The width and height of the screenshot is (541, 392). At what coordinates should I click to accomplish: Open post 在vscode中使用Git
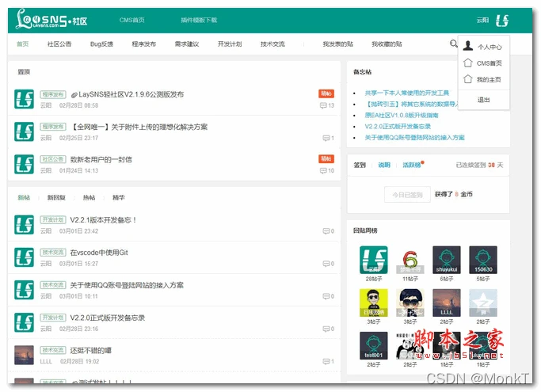tap(99, 253)
